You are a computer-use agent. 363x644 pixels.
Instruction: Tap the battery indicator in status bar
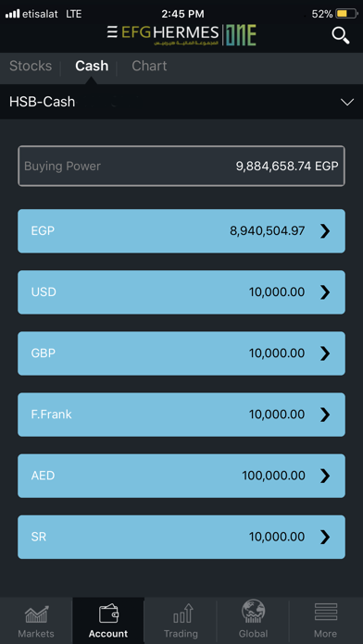coord(346,14)
